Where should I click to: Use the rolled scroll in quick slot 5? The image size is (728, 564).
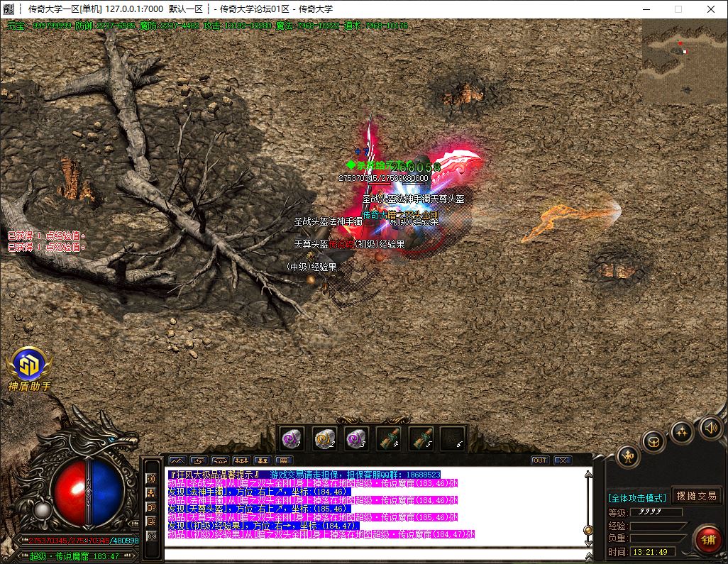tap(421, 438)
